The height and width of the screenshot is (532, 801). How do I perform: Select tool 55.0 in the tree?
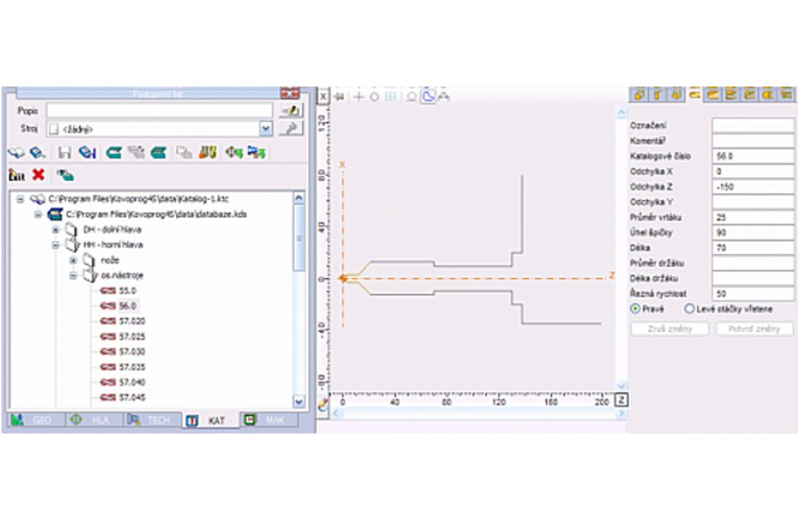point(127,290)
